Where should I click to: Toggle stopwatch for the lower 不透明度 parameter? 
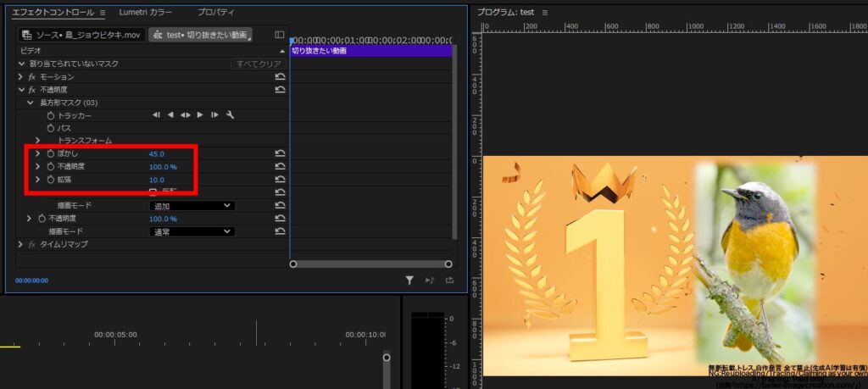[x=42, y=219]
